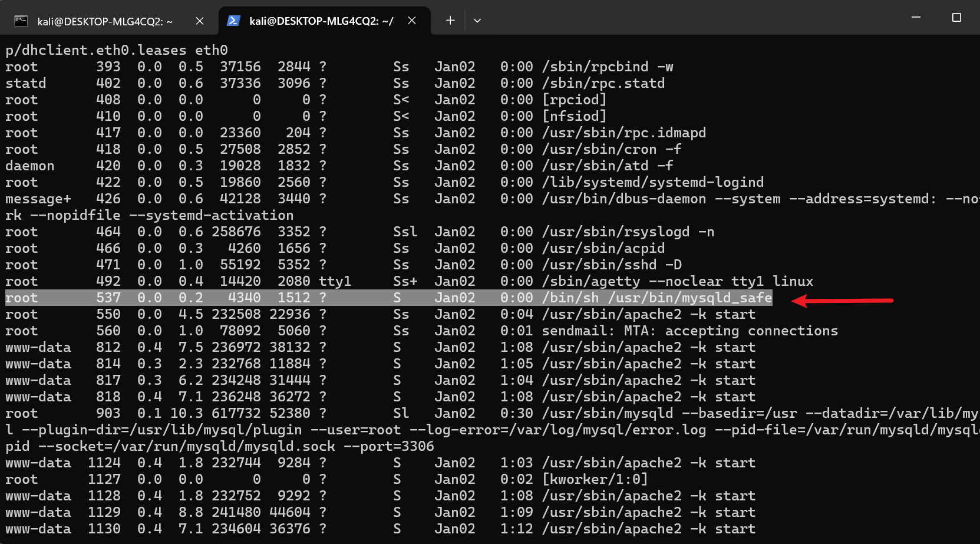Select the second kali@DESKTOP-MLG4CQ2: ~/ tab
The image size is (980, 544).
click(x=321, y=21)
